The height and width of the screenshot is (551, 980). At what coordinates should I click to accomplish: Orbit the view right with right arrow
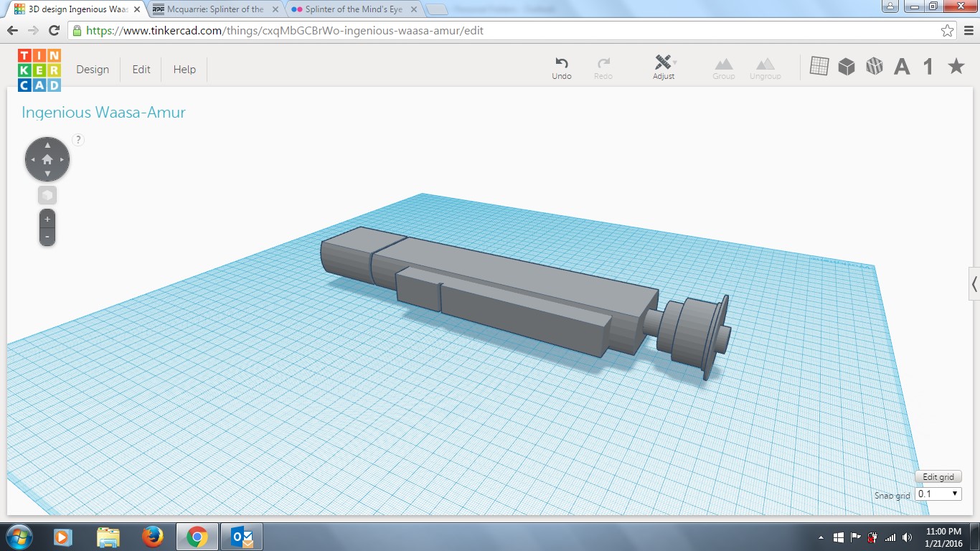pos(62,159)
